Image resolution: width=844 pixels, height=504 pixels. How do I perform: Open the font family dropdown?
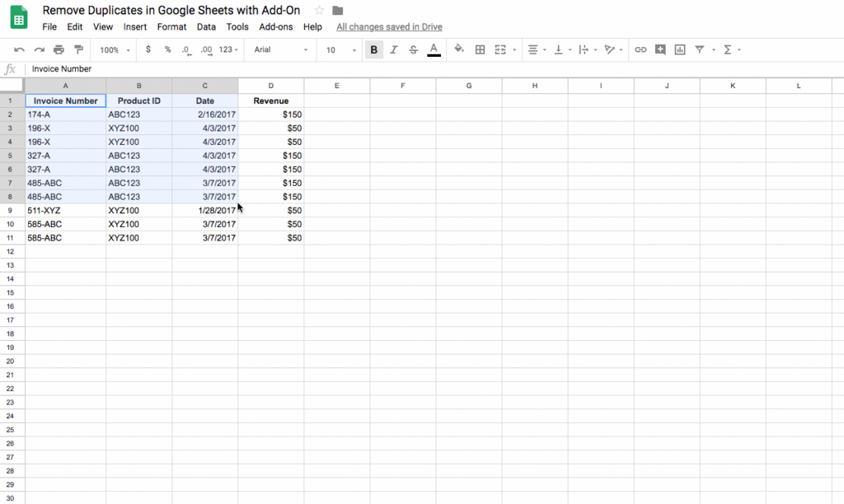(279, 49)
